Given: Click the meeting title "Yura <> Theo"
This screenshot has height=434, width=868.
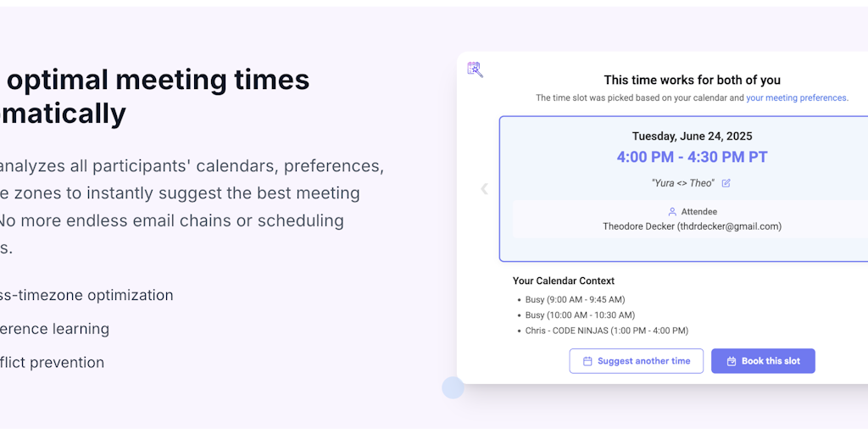Looking at the screenshot, I should [682, 183].
